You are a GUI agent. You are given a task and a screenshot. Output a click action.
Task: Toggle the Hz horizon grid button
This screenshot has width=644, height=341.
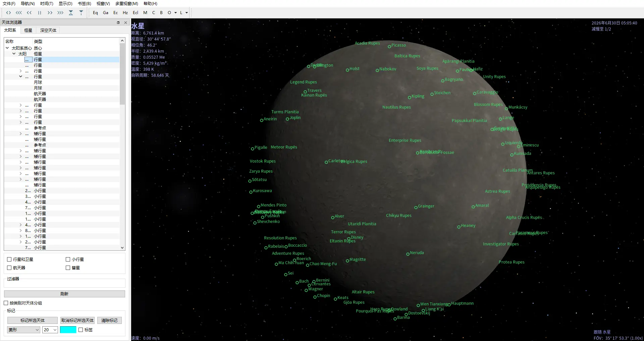coord(125,13)
